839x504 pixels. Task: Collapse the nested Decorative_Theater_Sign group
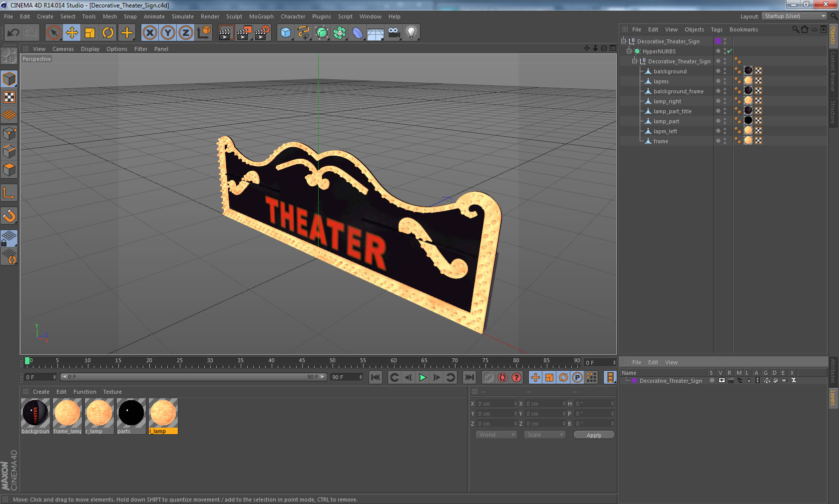point(635,61)
